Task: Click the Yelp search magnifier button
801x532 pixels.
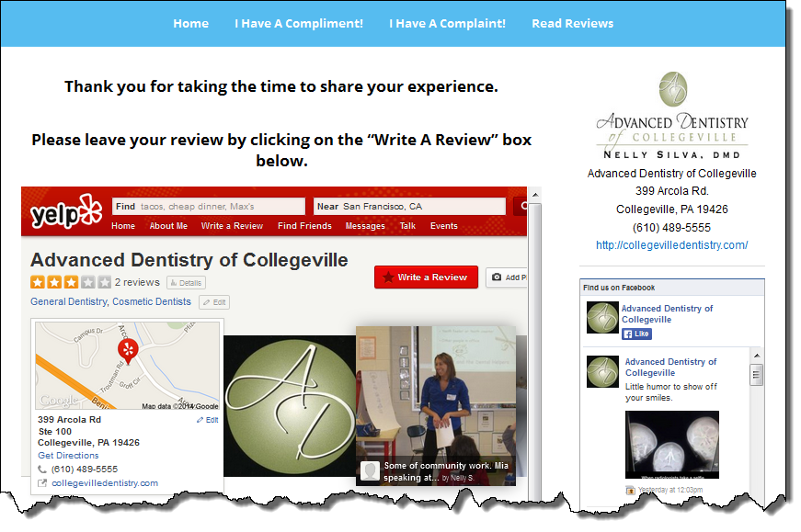Action: (521, 206)
